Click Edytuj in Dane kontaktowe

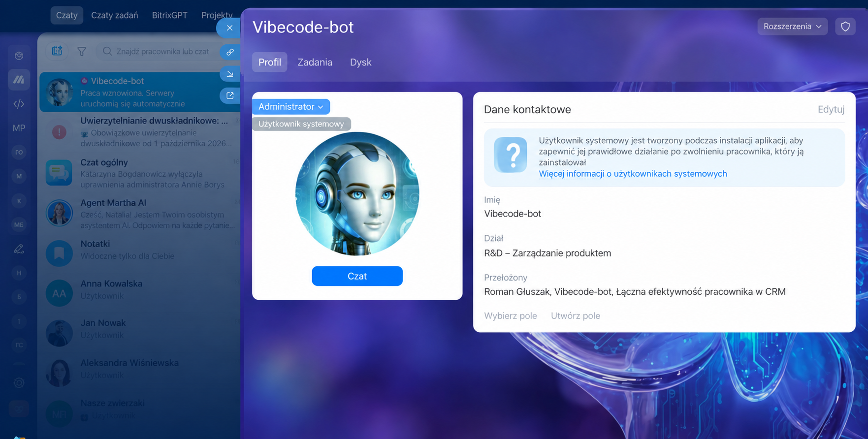coord(831,109)
